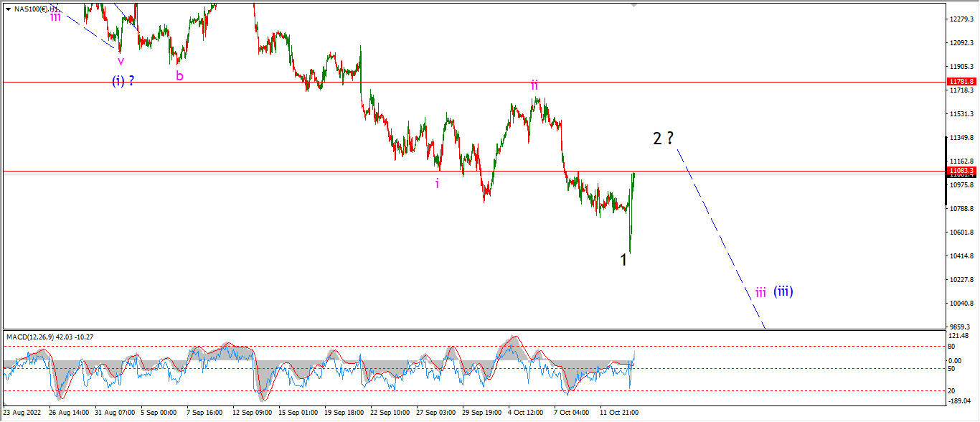Viewport: 980px width, 422px height.
Task: Select the blue (iii) wave label
Action: coord(783,291)
